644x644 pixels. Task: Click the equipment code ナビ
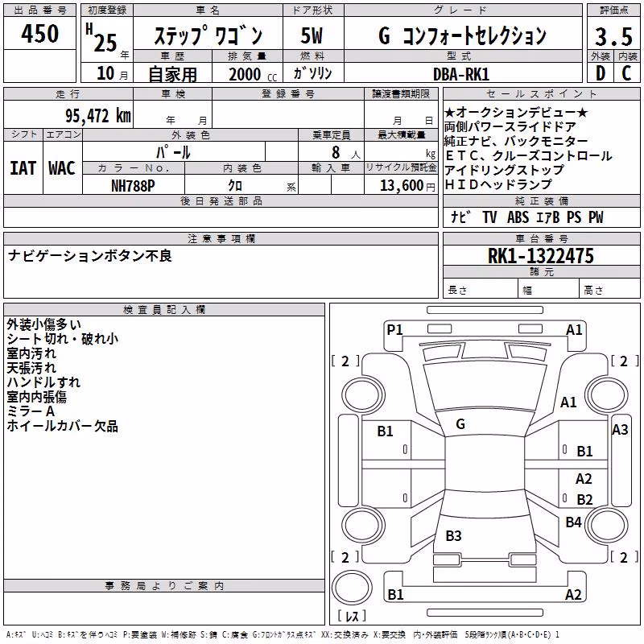point(460,217)
